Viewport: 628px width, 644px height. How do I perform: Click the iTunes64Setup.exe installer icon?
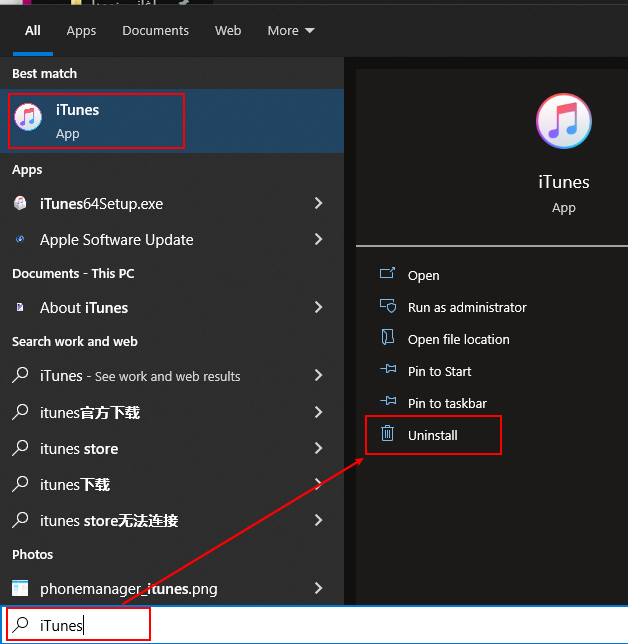point(20,203)
